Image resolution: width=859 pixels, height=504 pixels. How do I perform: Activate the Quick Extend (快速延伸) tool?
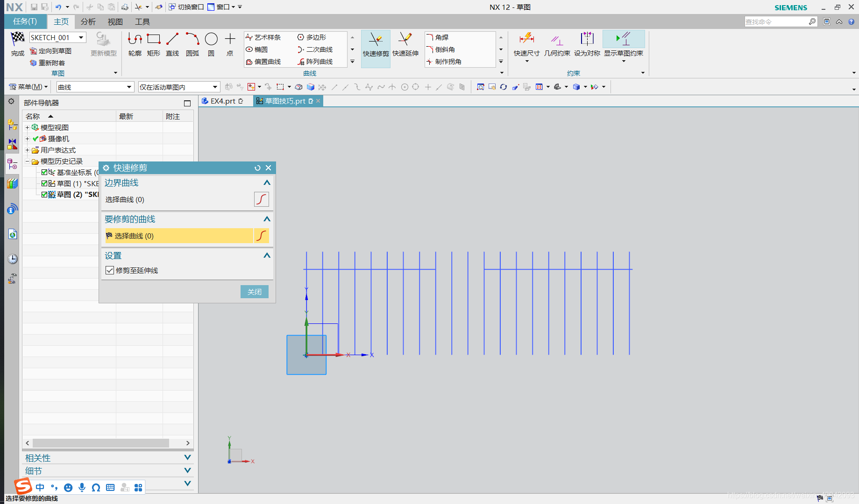coord(405,45)
